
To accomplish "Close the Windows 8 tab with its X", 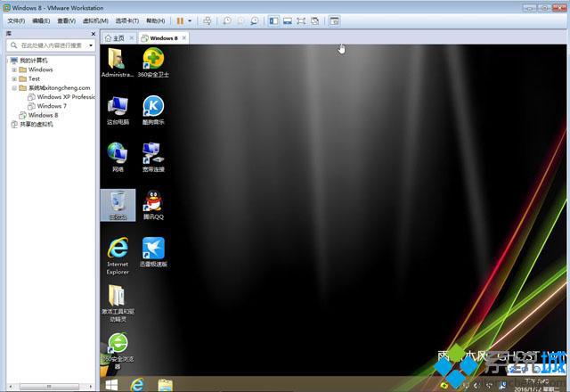I will [x=184, y=37].
